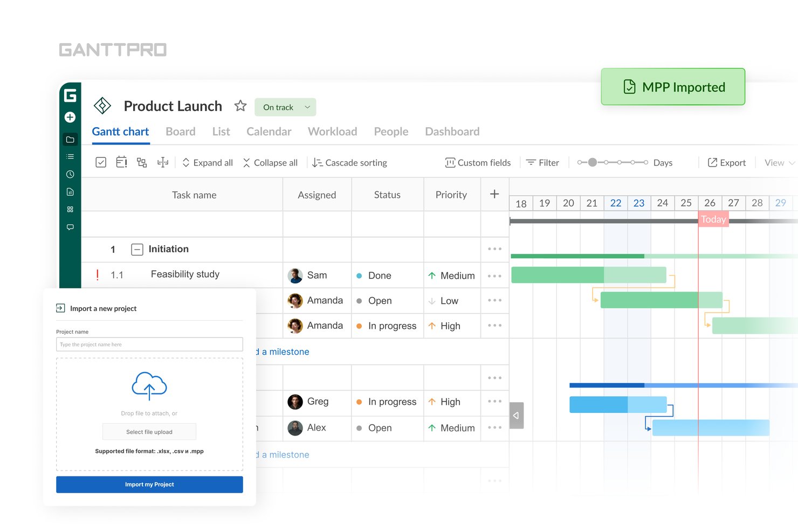Click the MPP Imported notification
798x532 pixels.
[673, 87]
